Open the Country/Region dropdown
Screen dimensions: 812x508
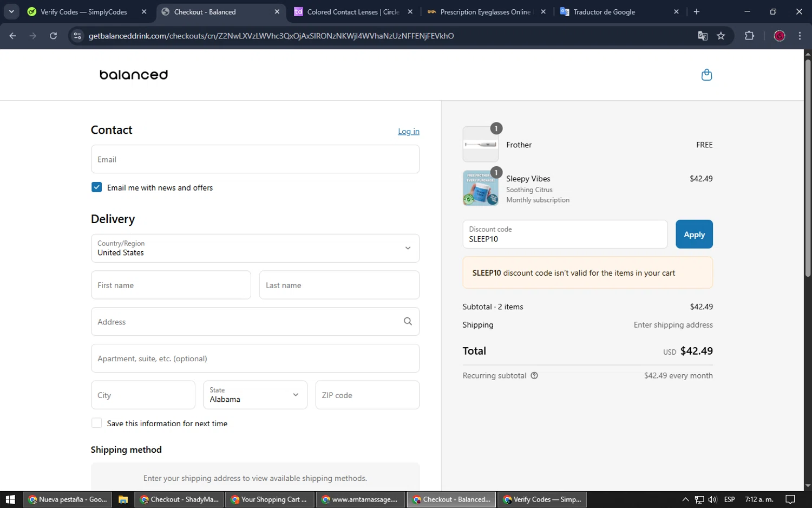point(255,248)
